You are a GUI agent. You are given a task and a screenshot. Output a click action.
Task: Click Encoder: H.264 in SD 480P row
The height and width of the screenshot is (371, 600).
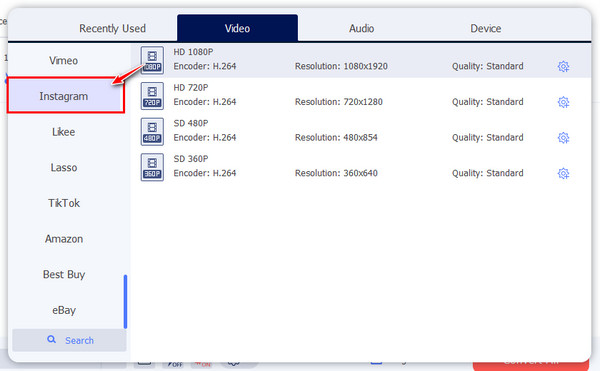pos(205,137)
